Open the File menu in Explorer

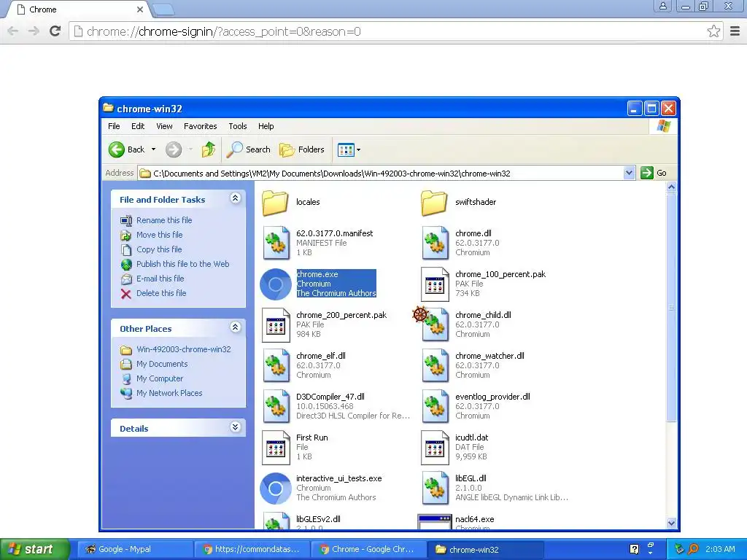114,126
